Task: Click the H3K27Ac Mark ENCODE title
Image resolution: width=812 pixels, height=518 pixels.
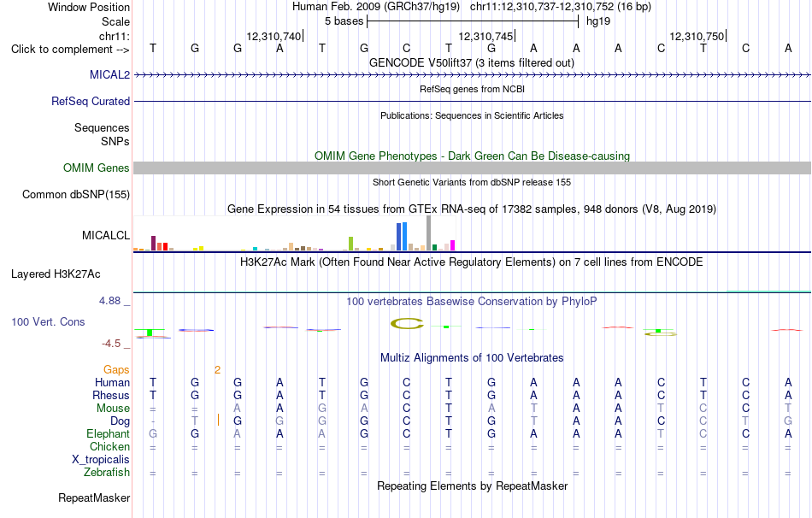Action: pos(472,262)
